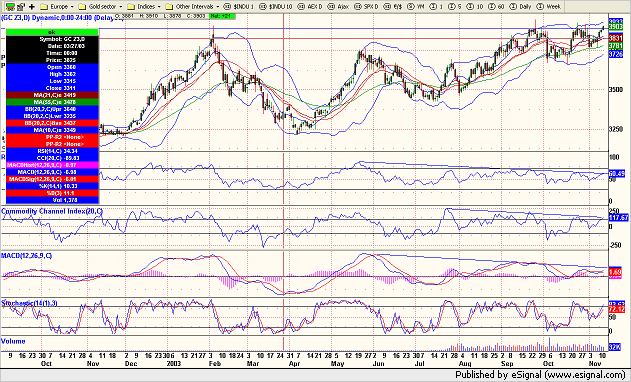
Task: Click the Stochastic 72.12 red value marker
Action: point(617,310)
